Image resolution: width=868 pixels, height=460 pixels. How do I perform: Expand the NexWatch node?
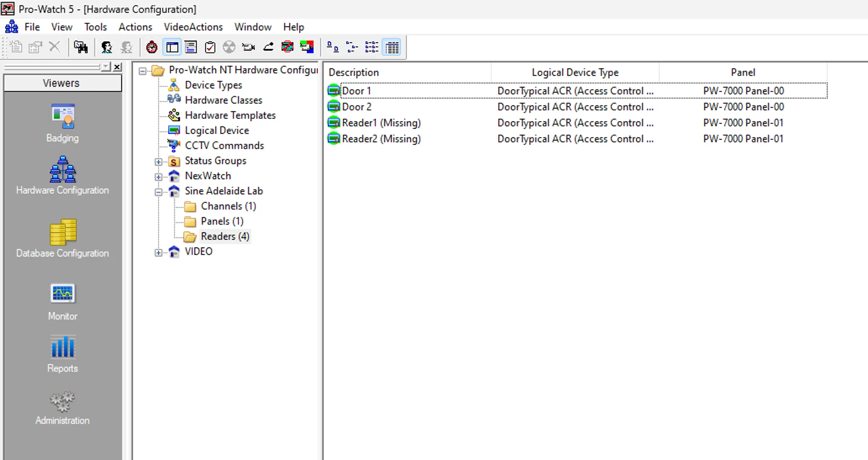coord(158,177)
